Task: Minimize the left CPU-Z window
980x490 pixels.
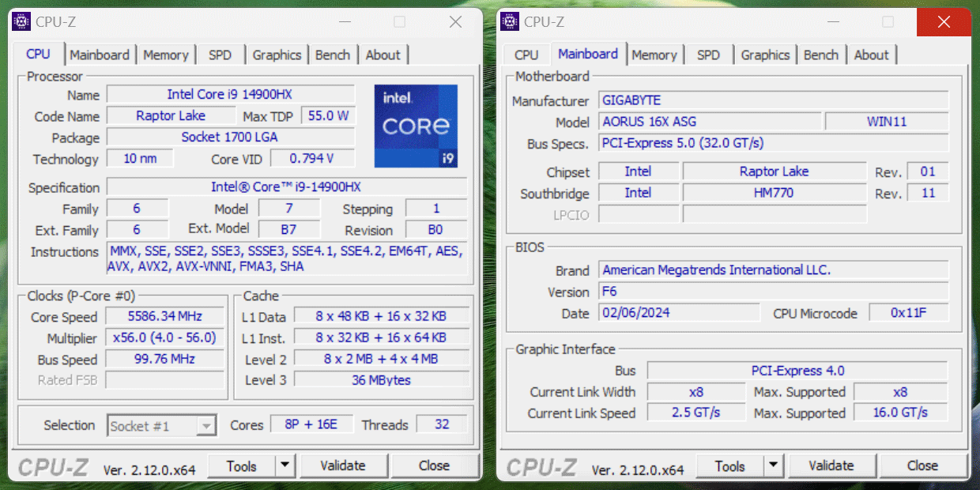Action: pyautogui.click(x=343, y=22)
